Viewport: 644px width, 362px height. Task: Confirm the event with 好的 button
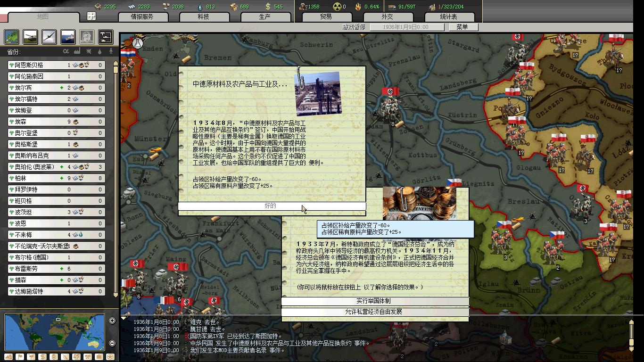pos(272,206)
